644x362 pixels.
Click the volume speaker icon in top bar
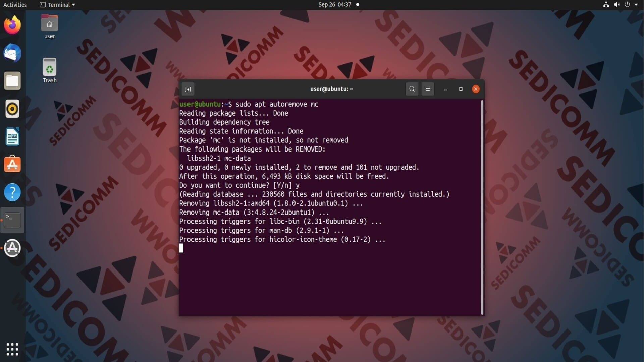point(617,5)
